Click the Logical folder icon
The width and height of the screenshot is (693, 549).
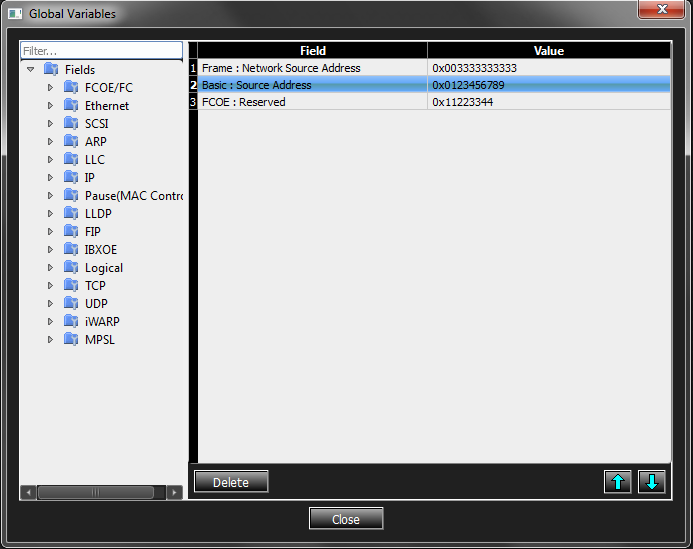(x=71, y=267)
